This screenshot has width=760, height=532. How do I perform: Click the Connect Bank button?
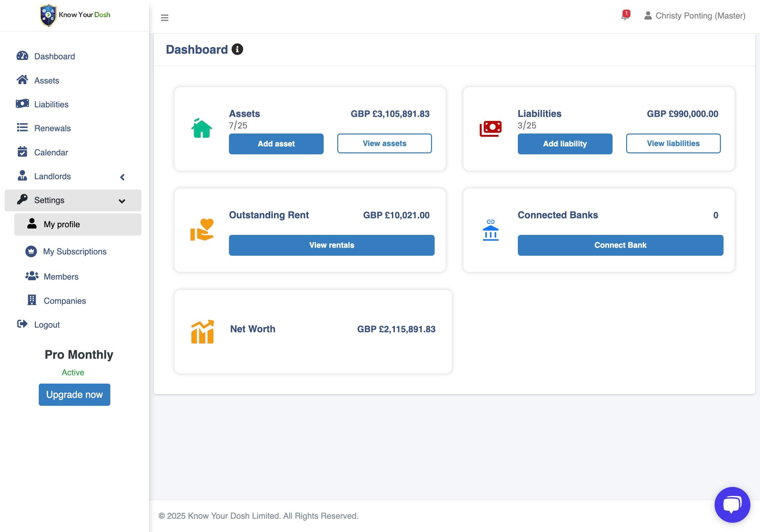pyautogui.click(x=620, y=245)
